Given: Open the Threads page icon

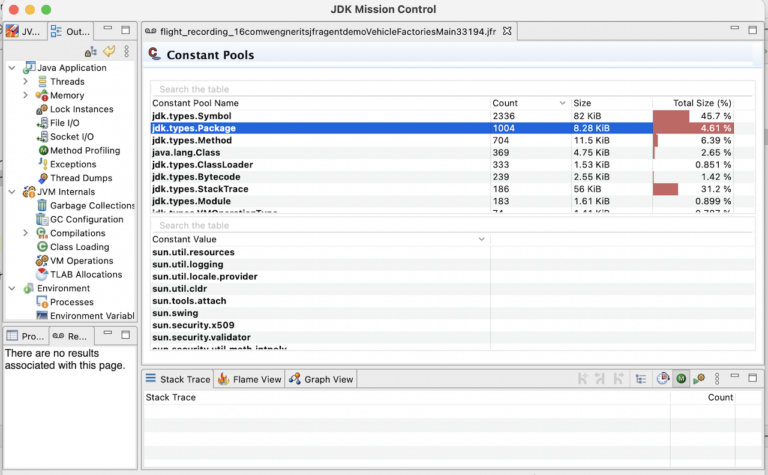Looking at the screenshot, I should pyautogui.click(x=42, y=81).
